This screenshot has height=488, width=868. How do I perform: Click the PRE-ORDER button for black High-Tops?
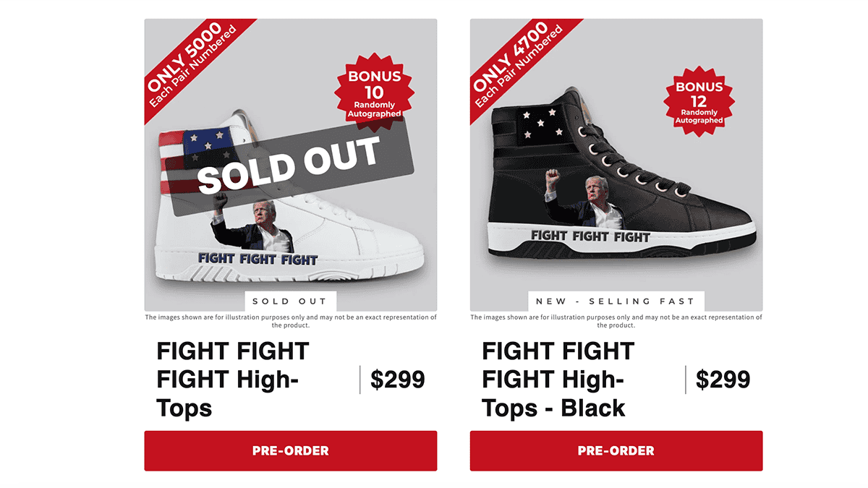[616, 450]
